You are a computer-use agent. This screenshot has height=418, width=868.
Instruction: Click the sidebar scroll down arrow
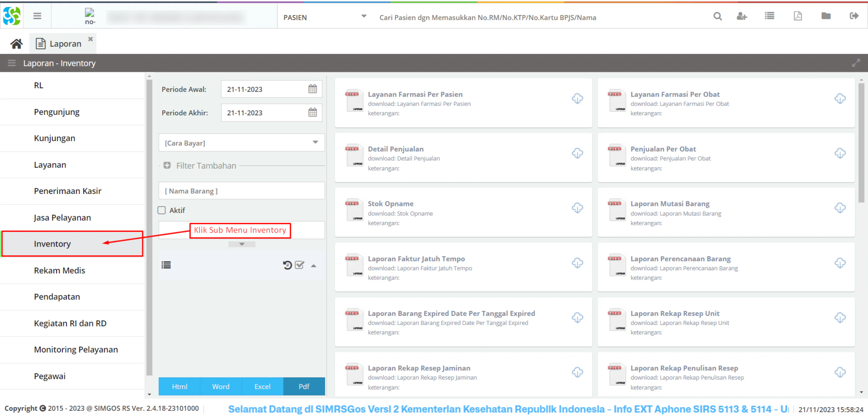[149, 394]
